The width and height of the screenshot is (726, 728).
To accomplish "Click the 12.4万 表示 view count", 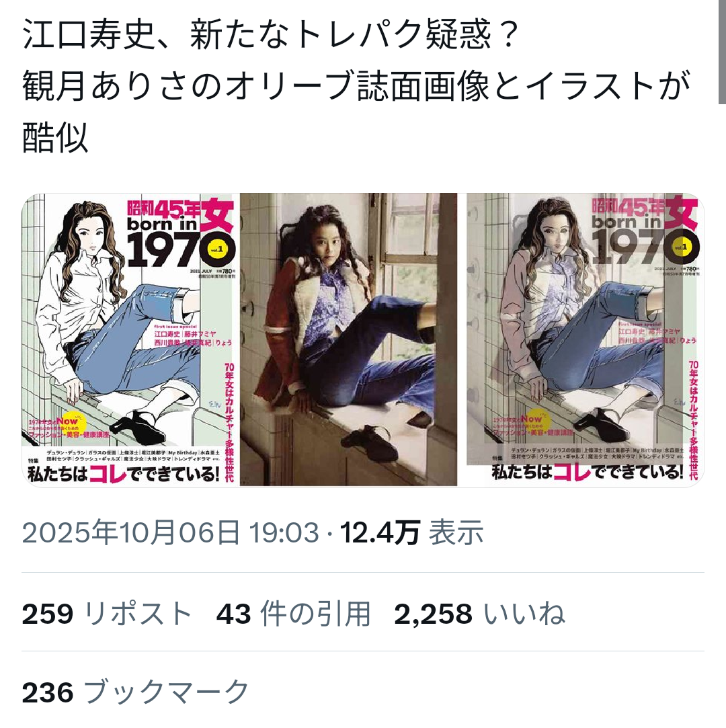I will (412, 532).
